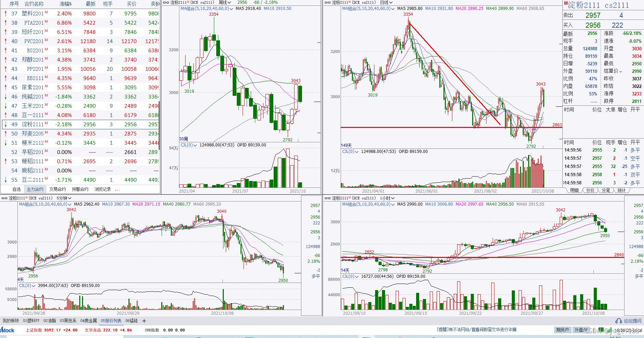Open the 日线 period dropdown in daily chart
This screenshot has height=338, width=644.
(386, 2)
